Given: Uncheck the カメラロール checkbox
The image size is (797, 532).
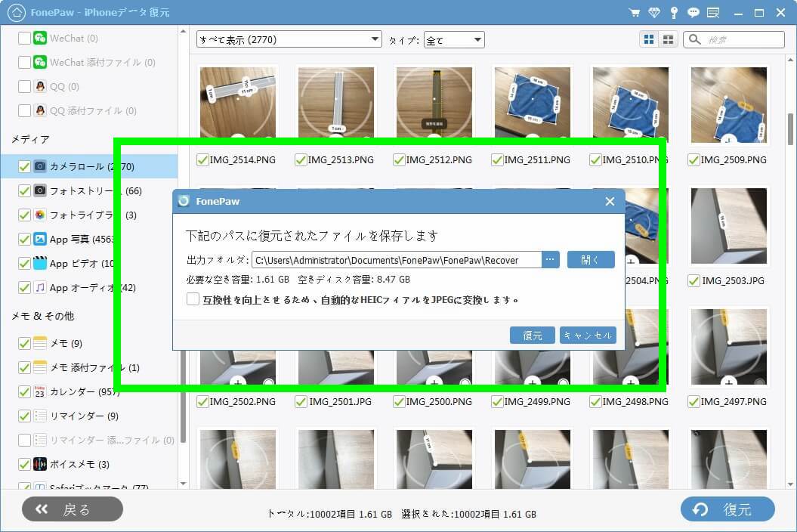Looking at the screenshot, I should [24, 166].
